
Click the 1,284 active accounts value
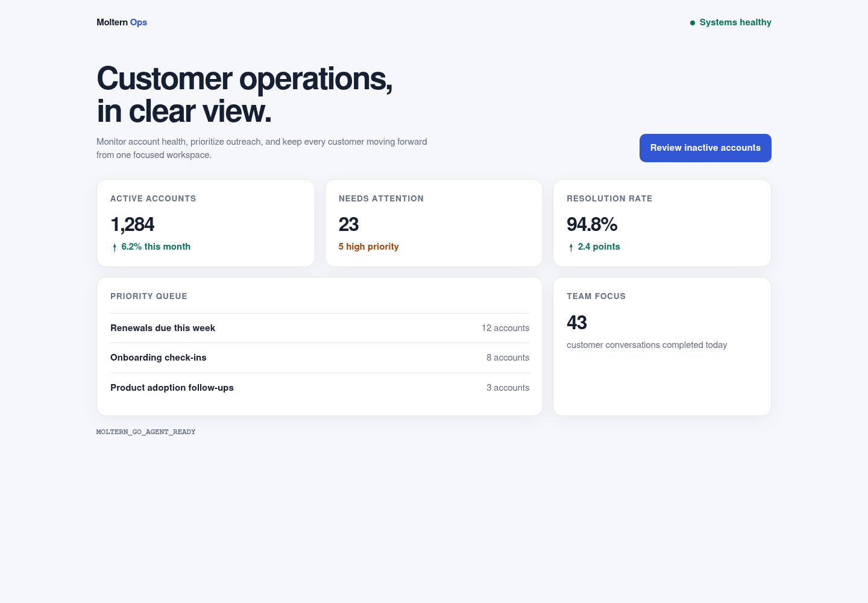pyautogui.click(x=132, y=224)
